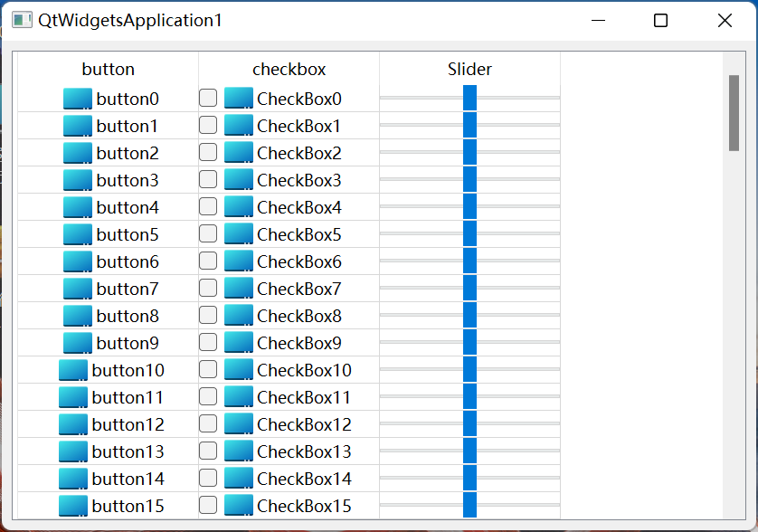Click the blue icon beside button6

(78, 261)
